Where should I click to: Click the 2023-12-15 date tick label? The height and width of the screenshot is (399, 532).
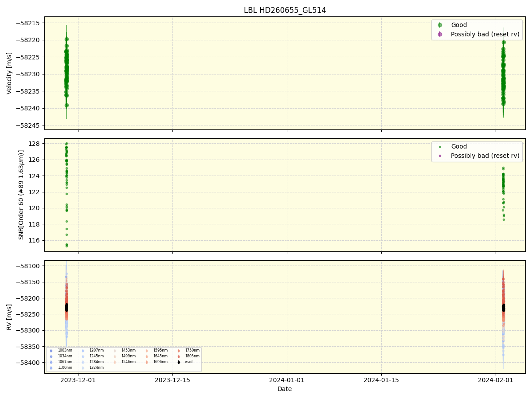click(x=172, y=380)
